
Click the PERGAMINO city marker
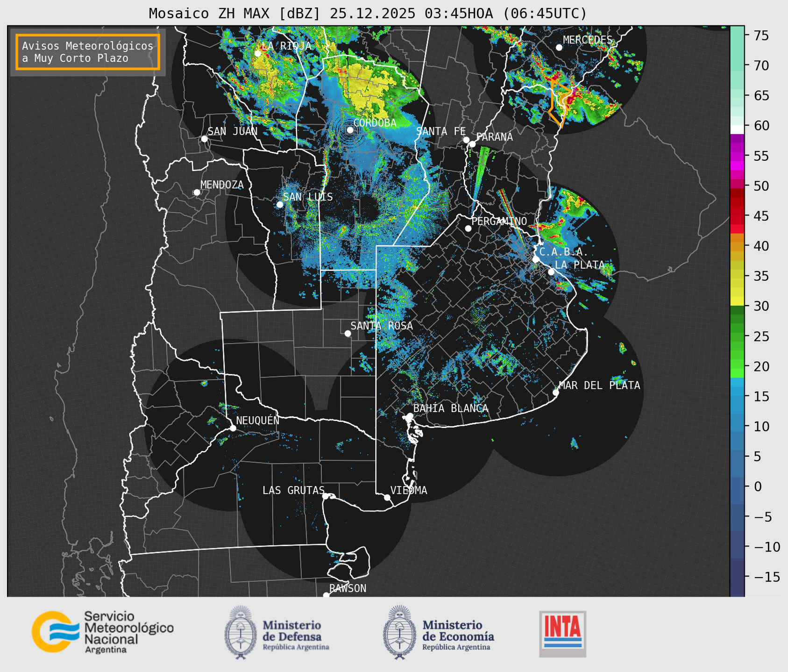coord(468,229)
